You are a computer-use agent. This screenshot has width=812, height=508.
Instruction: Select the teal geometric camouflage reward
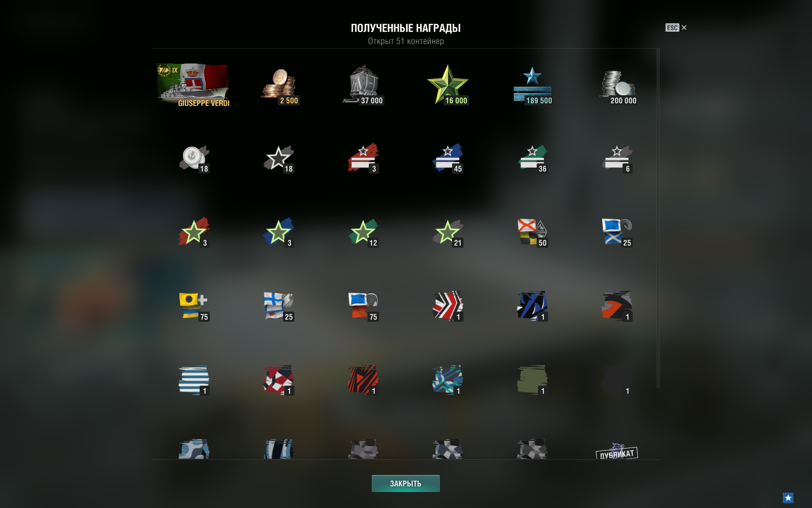tap(447, 380)
